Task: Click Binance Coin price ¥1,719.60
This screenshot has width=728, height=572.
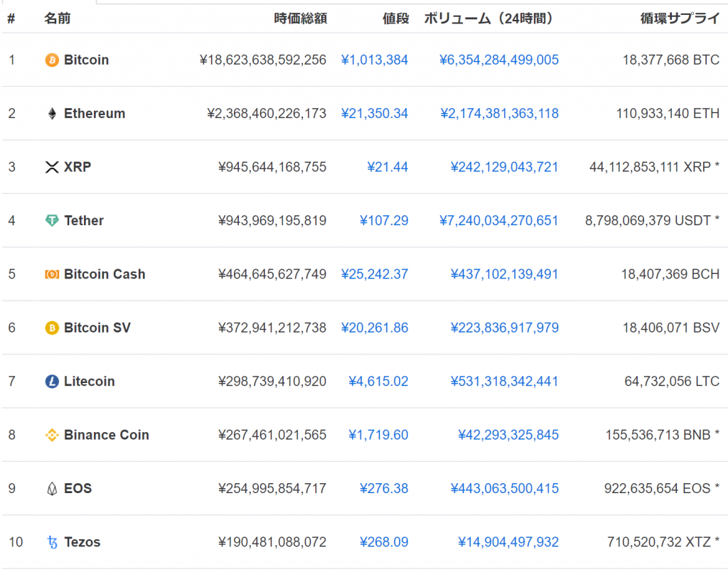Action: pyautogui.click(x=378, y=435)
